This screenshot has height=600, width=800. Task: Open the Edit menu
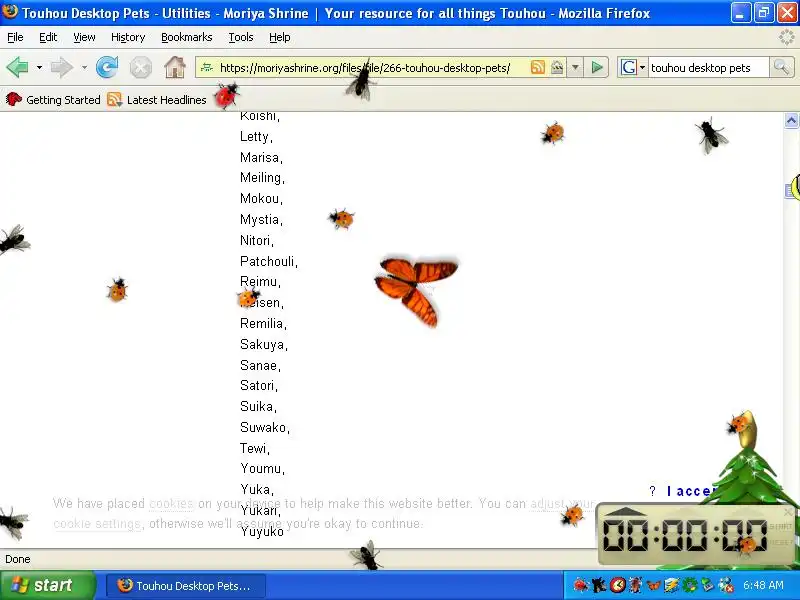(48, 37)
